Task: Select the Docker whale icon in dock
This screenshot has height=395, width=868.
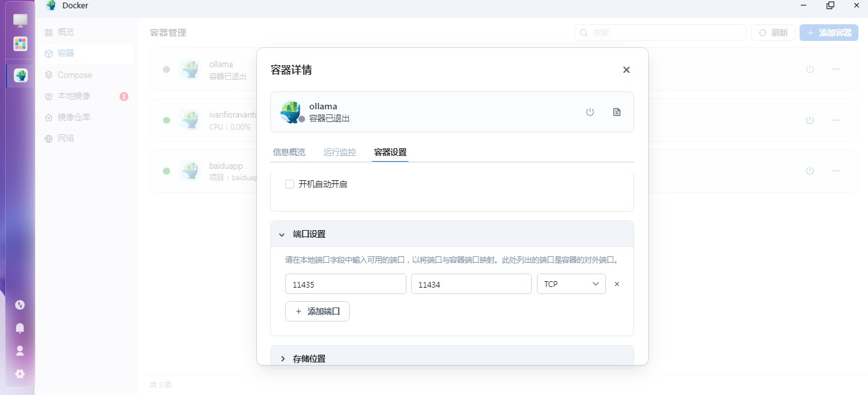Action: tap(20, 75)
